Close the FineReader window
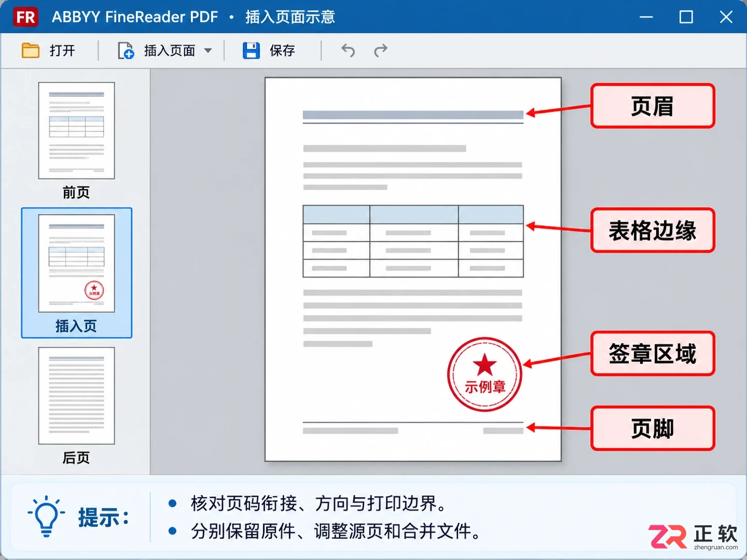This screenshot has width=747, height=560. 726,17
